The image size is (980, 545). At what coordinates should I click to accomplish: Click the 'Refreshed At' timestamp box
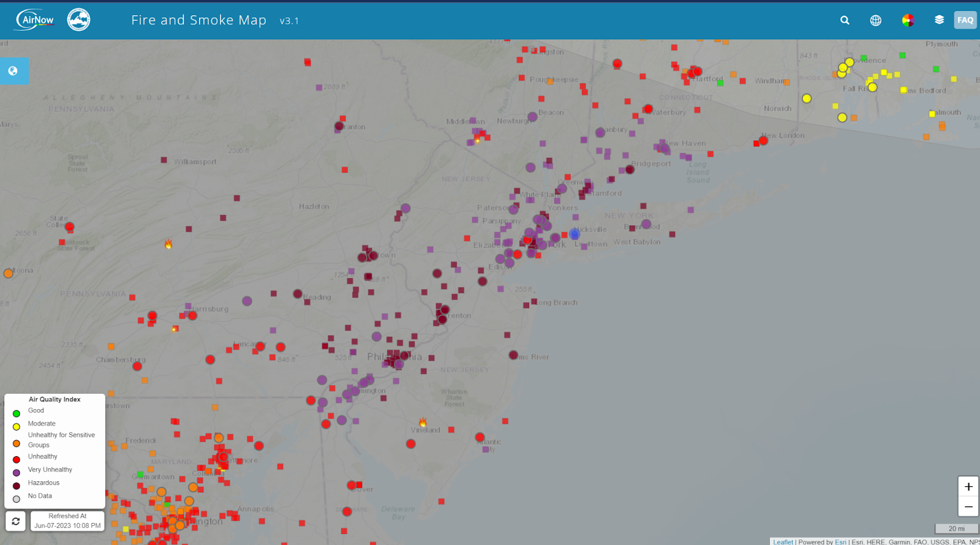[x=67, y=521]
